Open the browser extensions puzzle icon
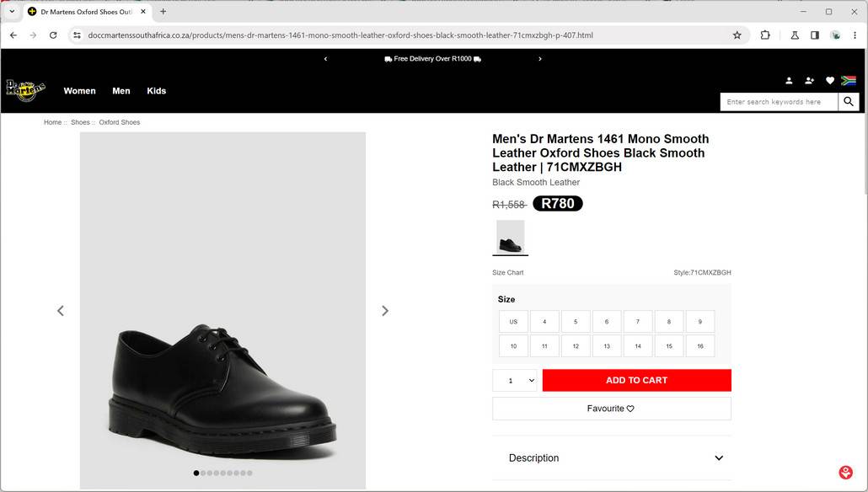 coord(765,35)
